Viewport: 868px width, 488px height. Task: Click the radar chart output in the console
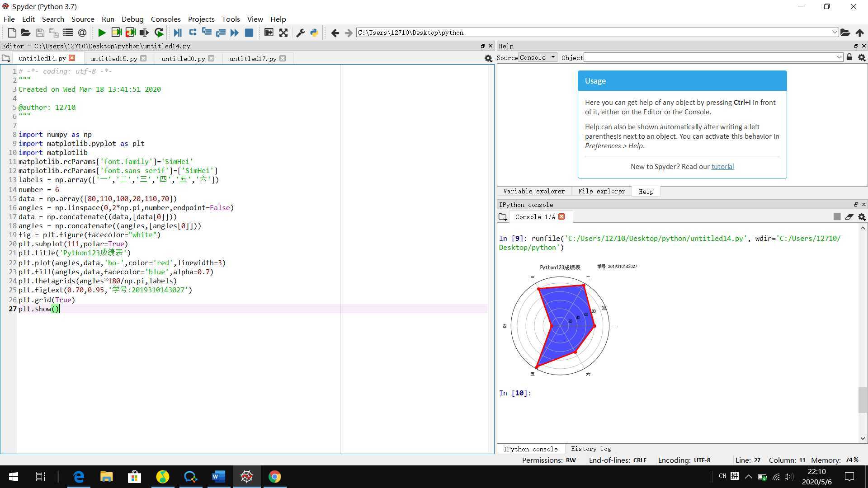click(570, 320)
